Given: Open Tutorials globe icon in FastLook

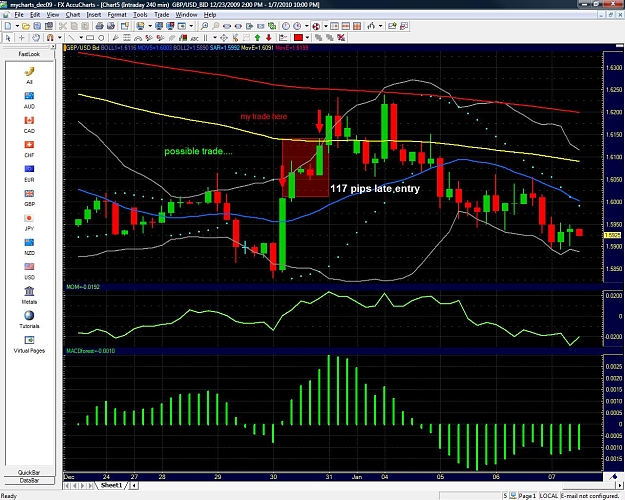Looking at the screenshot, I should click(x=29, y=315).
